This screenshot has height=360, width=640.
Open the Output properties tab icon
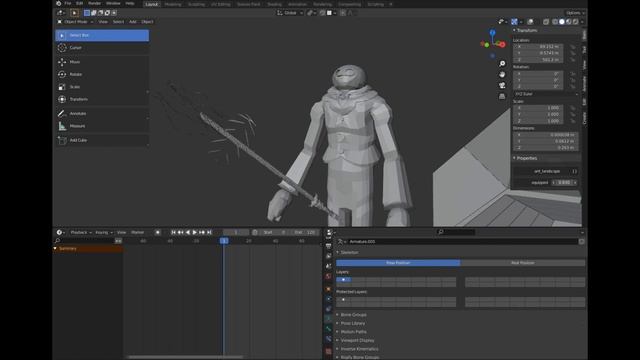tap(329, 246)
